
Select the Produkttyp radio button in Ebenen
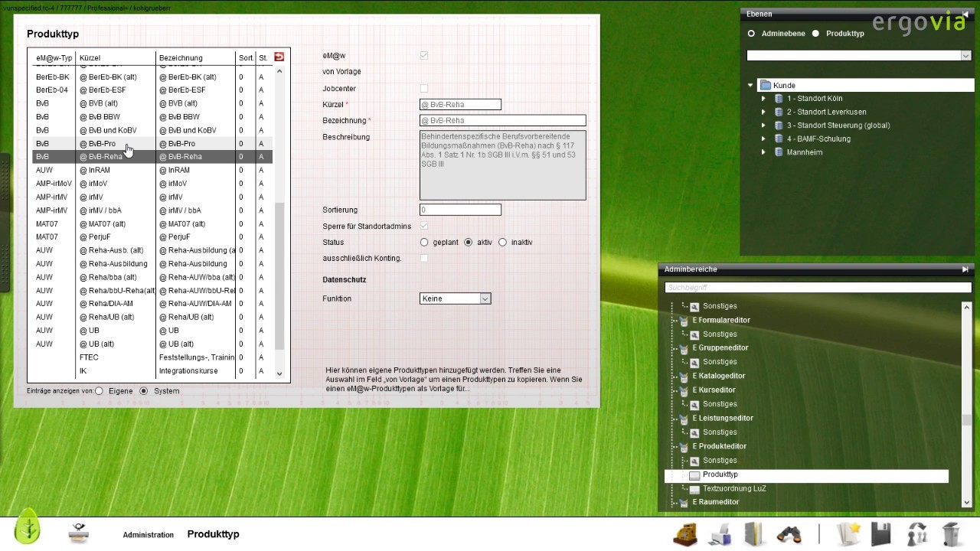point(815,34)
